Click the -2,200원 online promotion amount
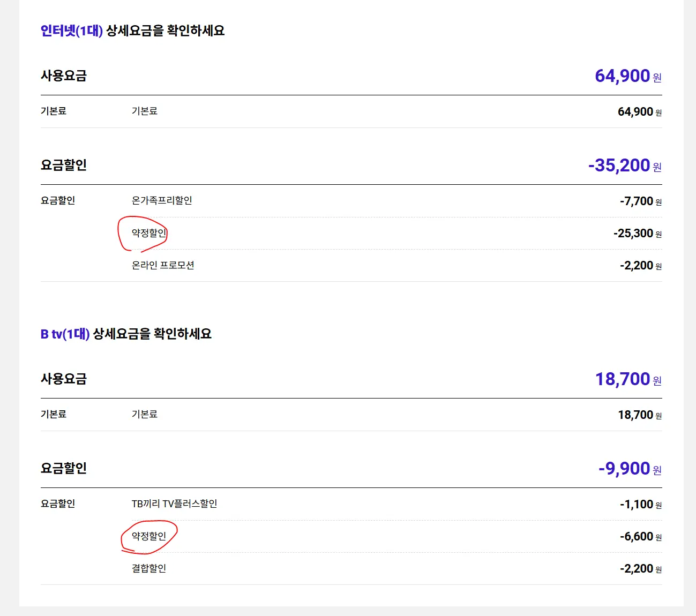The image size is (696, 616). (x=641, y=266)
